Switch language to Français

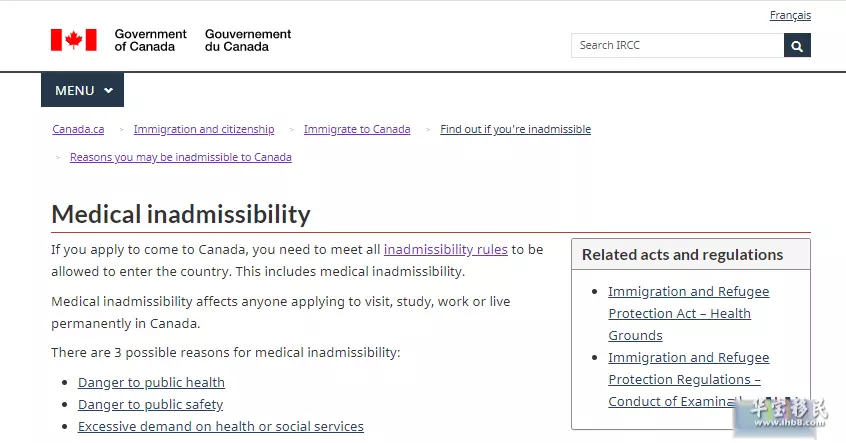pos(790,15)
